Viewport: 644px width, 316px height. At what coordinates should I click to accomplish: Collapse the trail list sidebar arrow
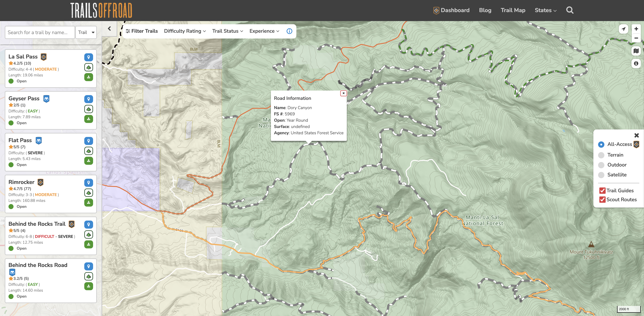pyautogui.click(x=109, y=29)
